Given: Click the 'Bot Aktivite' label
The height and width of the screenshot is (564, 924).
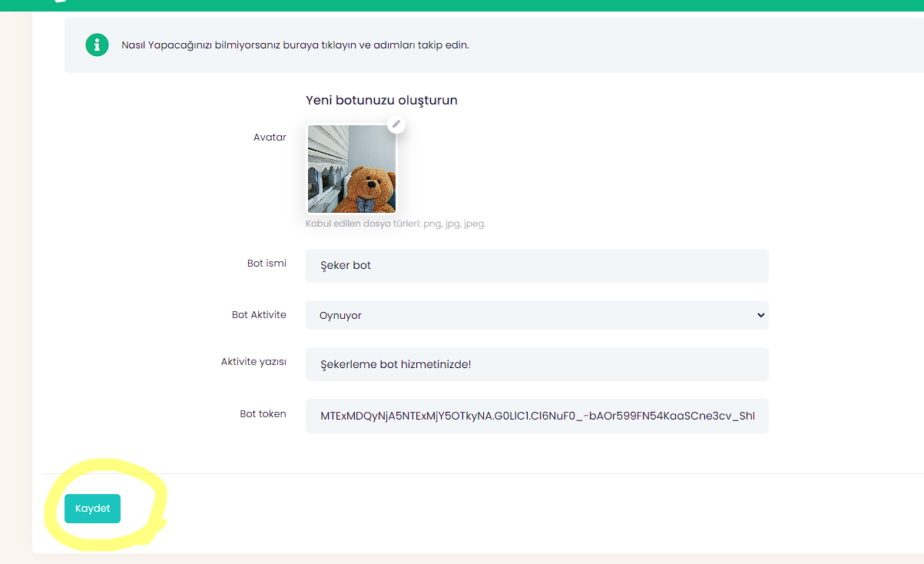Looking at the screenshot, I should click(259, 315).
